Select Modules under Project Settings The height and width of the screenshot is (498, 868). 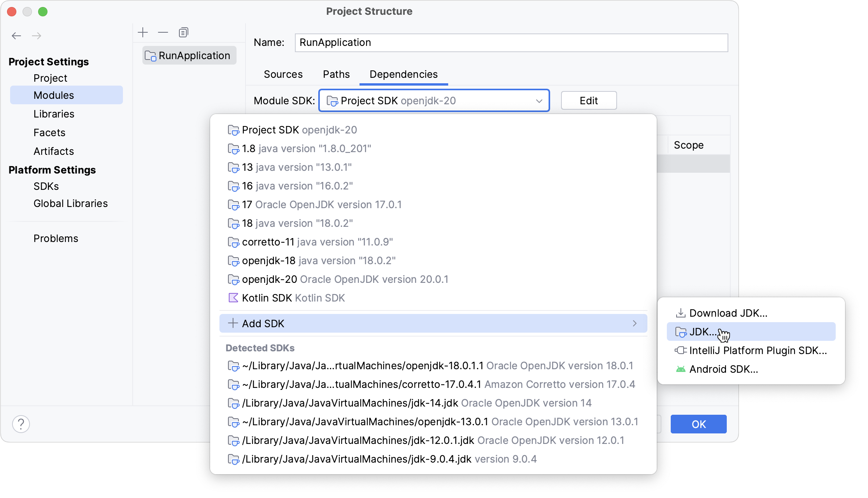point(54,95)
